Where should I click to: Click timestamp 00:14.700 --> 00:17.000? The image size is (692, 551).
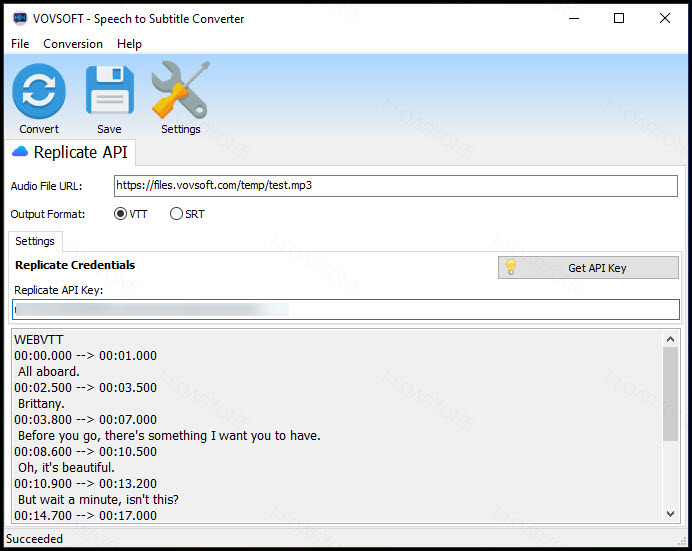85,516
